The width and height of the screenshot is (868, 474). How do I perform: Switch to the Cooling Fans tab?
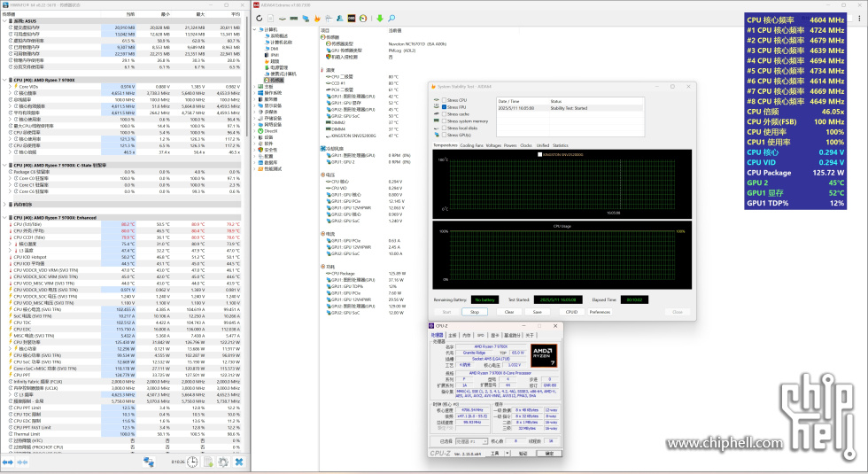[x=471, y=145]
